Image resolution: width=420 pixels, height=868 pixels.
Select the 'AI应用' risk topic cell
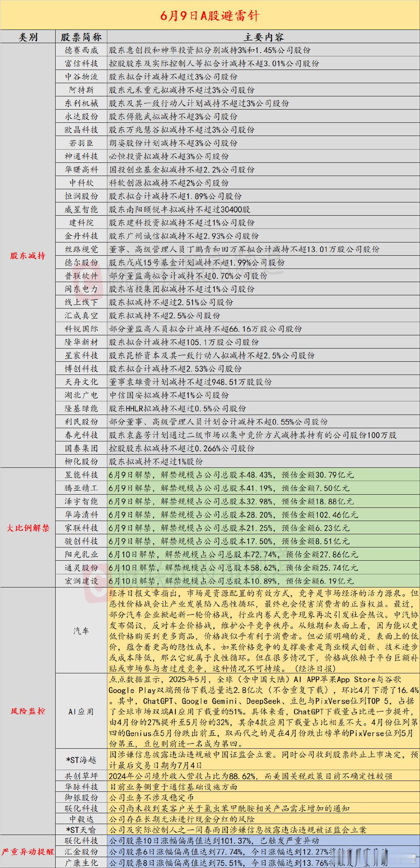pos(81,711)
